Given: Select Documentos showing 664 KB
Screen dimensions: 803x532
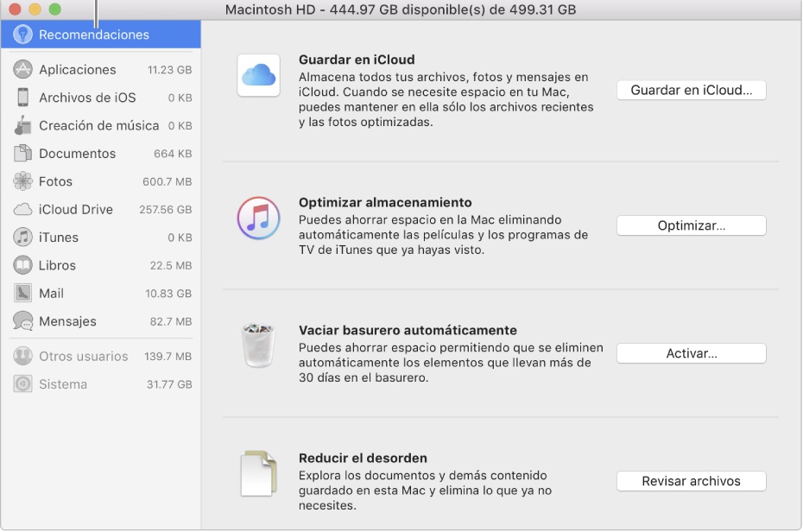Looking at the screenshot, I should pyautogui.click(x=78, y=153).
